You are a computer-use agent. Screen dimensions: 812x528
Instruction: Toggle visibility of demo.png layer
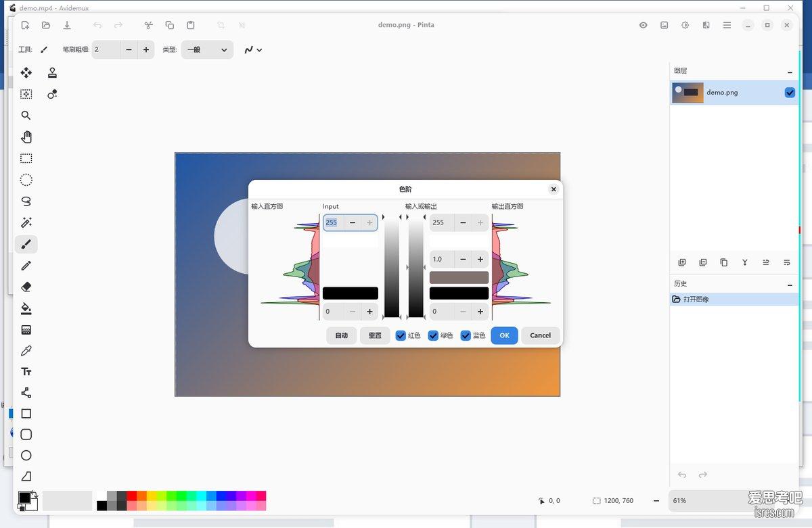[790, 93]
